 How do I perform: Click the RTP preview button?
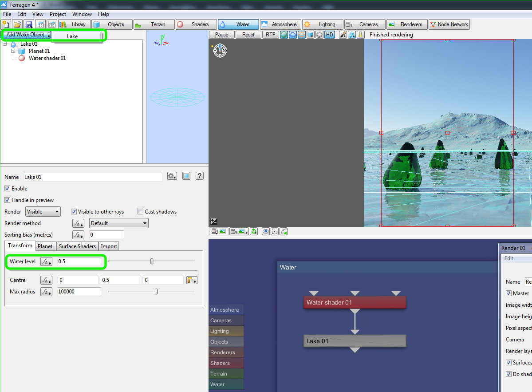(270, 35)
